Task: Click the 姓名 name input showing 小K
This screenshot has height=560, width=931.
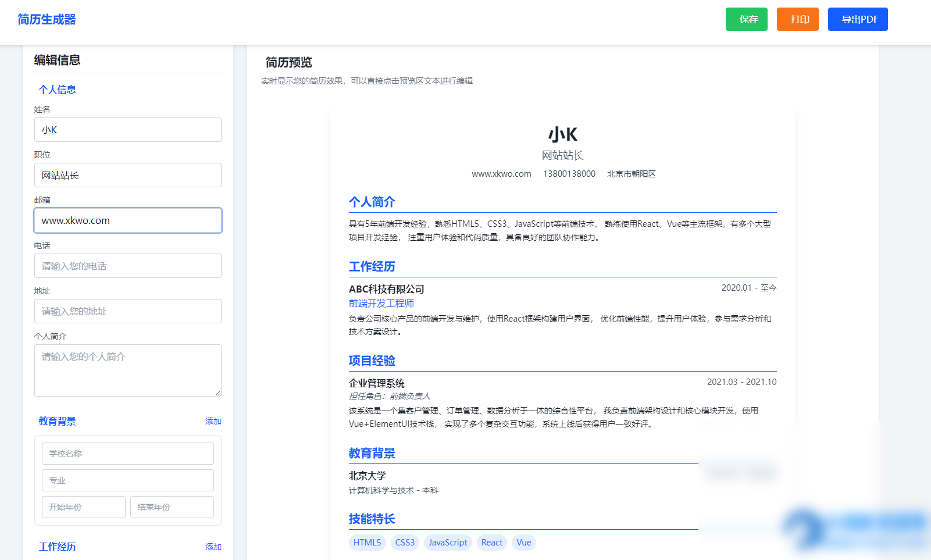Action: tap(127, 130)
